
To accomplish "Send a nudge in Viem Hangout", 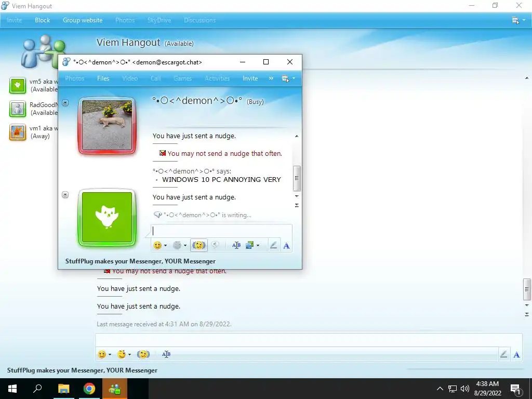I will tap(143, 354).
